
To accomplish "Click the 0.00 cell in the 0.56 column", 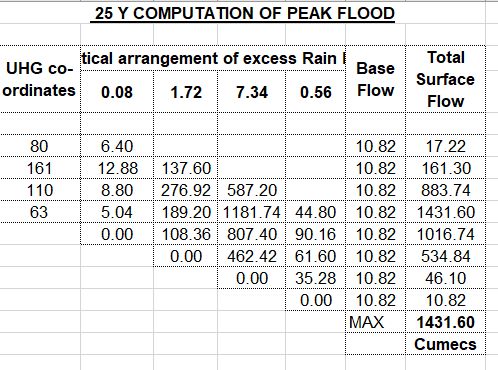I will pos(316,300).
